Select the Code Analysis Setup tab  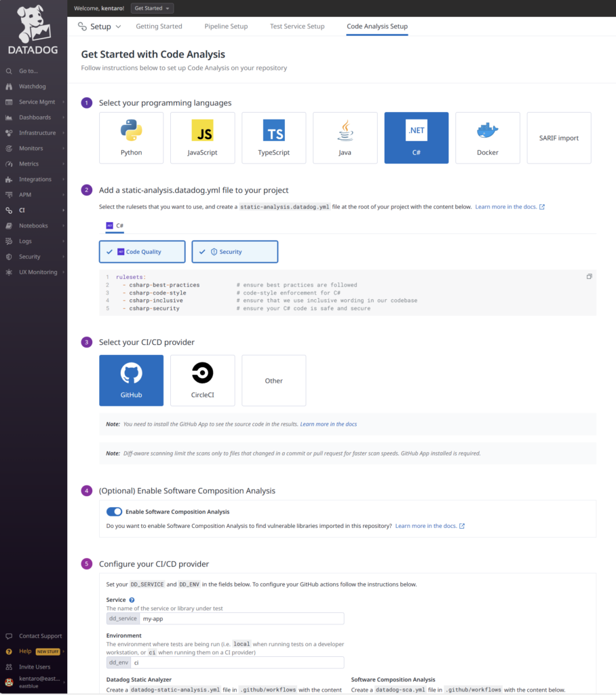tap(377, 26)
